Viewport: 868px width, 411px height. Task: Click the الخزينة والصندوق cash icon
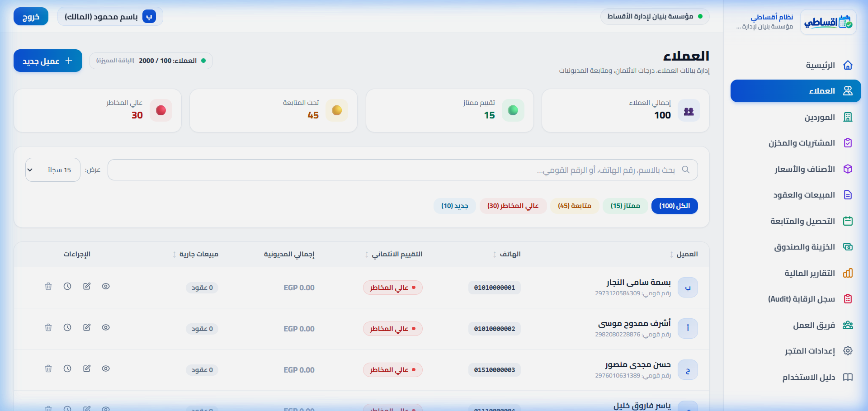(848, 247)
